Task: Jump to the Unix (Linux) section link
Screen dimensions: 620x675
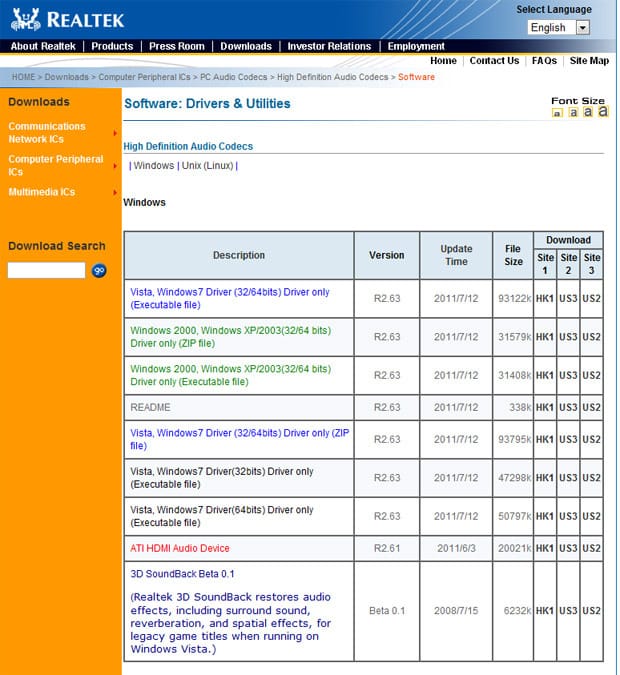Action: 208,166
